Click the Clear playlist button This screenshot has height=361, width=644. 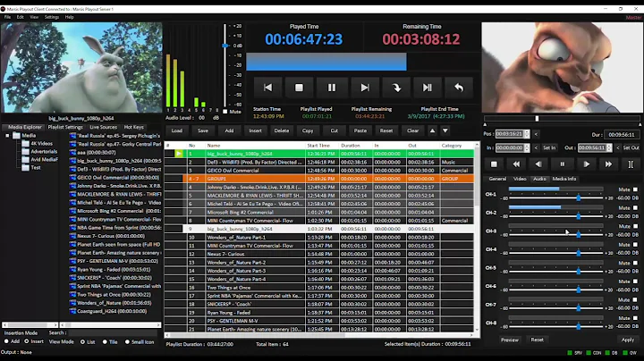[412, 130]
